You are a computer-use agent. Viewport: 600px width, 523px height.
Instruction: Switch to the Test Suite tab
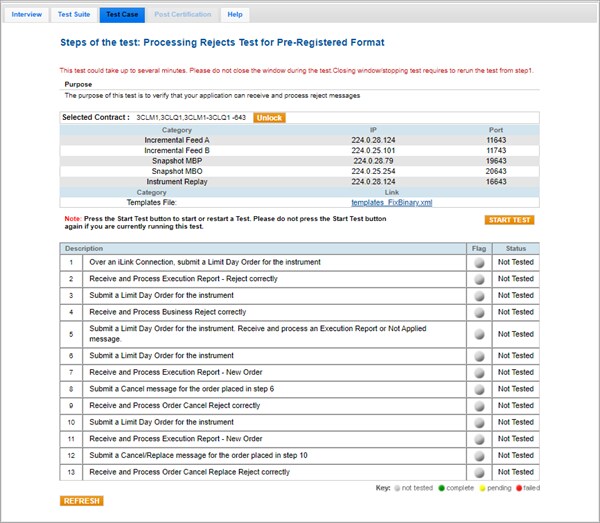[x=76, y=15]
